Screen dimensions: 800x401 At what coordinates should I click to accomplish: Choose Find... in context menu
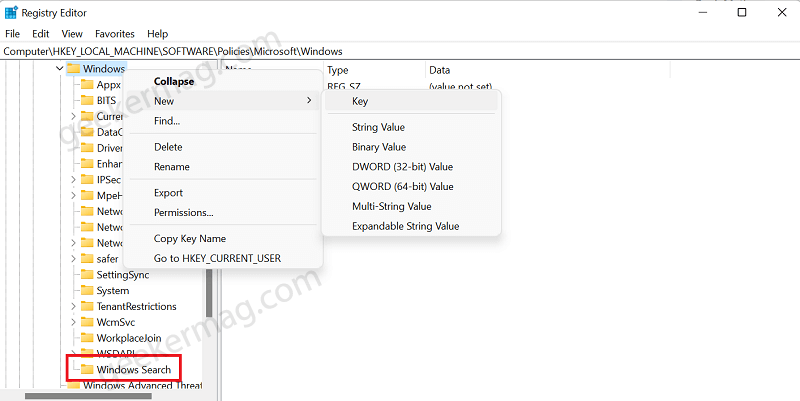point(223,121)
